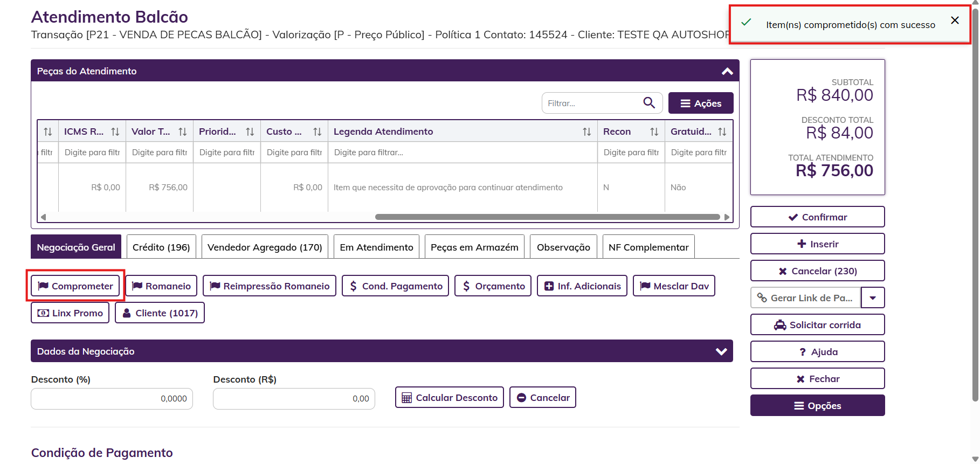This screenshot has width=980, height=464.
Task: Open the Peças em Armazém tab
Action: tap(474, 247)
